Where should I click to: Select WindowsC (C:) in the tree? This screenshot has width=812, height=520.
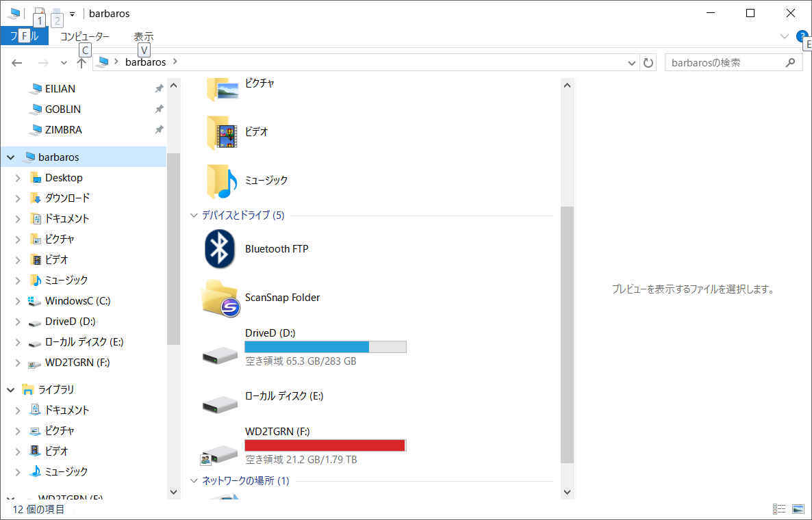(x=77, y=300)
